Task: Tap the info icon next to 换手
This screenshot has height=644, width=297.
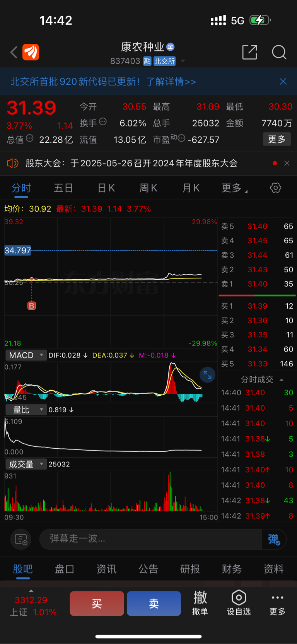Action: pos(103,121)
